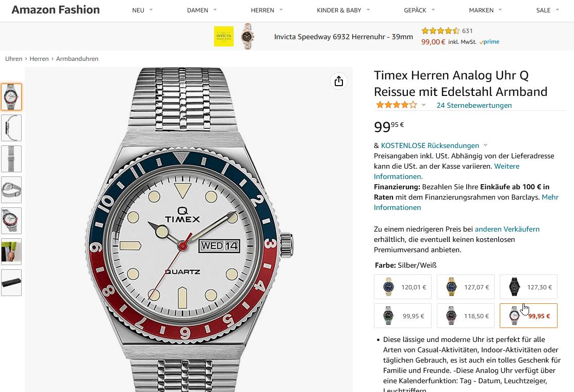Screen dimensions: 574x392
Task: Select the black watch variant for 127,30 €
Action: (x=528, y=287)
